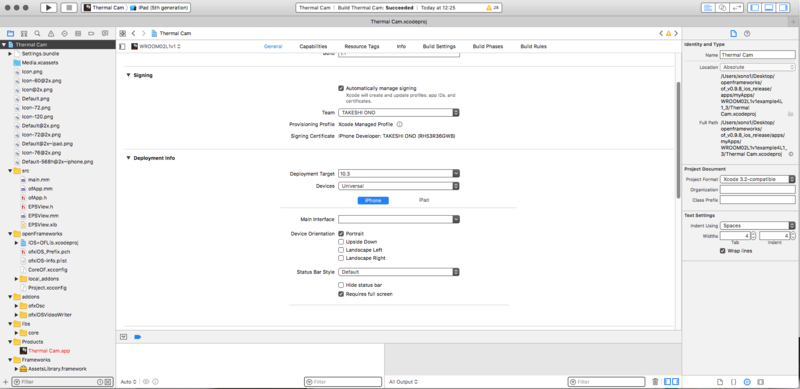Viewport: 800px width, 389px height.
Task: Collapse the Deployment Info section
Action: coord(128,158)
